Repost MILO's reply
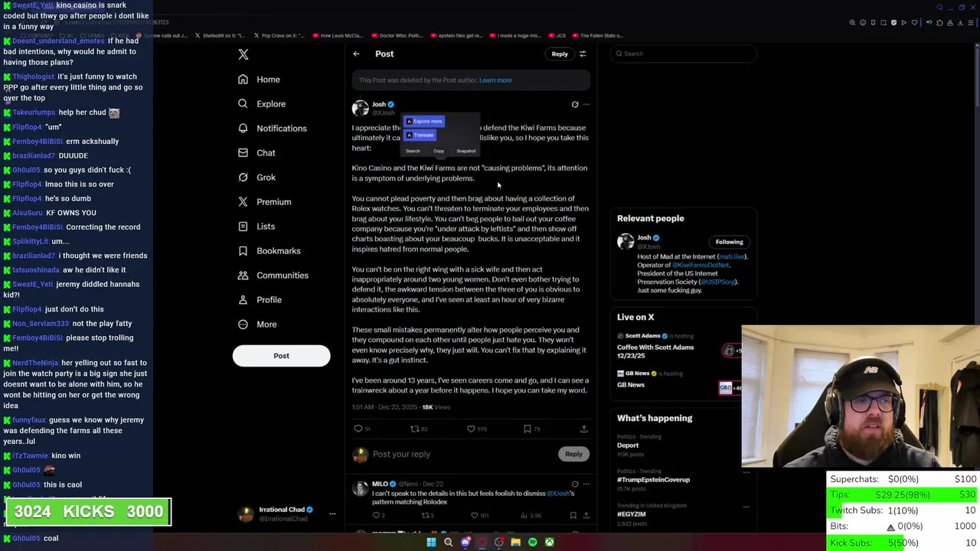Image resolution: width=980 pixels, height=551 pixels. point(428,516)
